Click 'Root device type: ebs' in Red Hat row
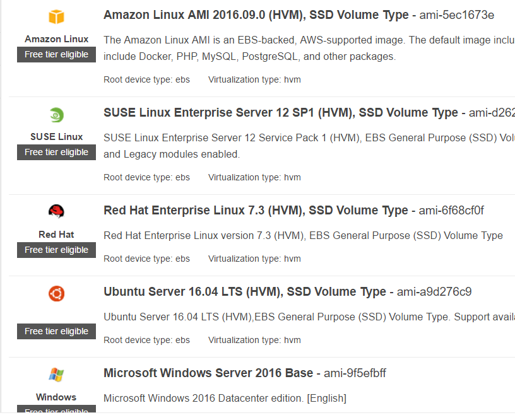The image size is (515, 420). 147,259
